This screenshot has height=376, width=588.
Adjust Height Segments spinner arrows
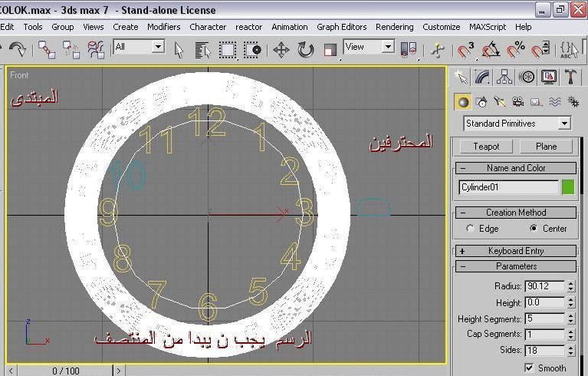pos(570,318)
